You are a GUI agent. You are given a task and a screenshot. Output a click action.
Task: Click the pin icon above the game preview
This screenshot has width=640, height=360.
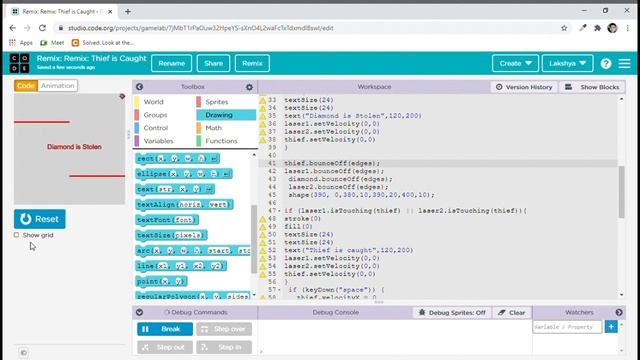tap(122, 96)
